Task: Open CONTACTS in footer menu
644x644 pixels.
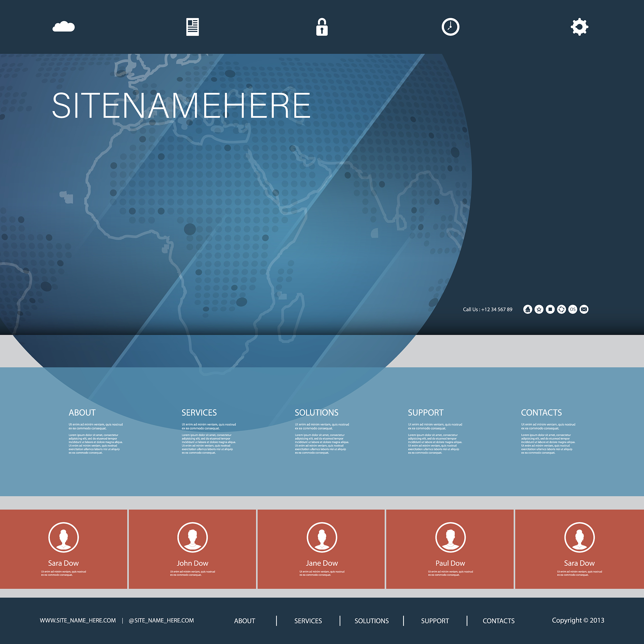Action: pos(498,621)
